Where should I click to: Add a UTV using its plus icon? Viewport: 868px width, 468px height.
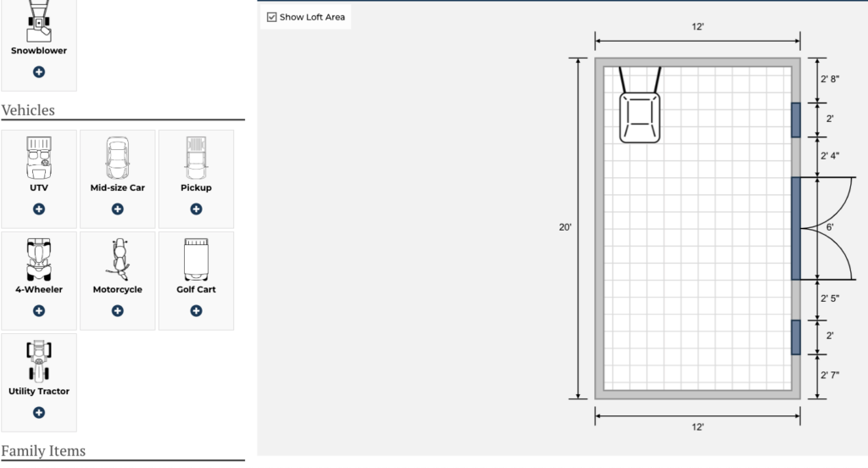39,209
